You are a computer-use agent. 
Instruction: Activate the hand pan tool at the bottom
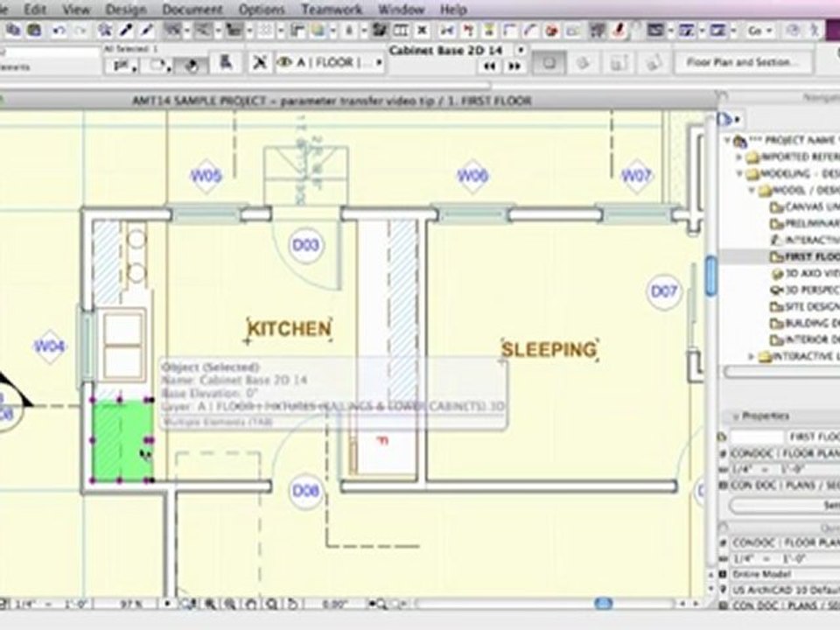[x=251, y=605]
